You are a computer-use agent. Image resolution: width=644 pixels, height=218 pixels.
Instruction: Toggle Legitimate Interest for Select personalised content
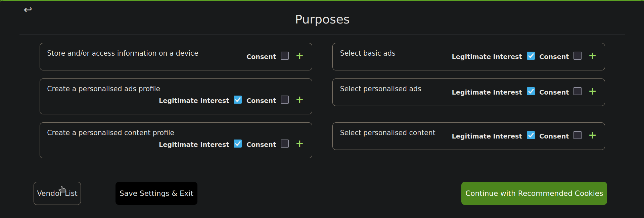pos(531,135)
